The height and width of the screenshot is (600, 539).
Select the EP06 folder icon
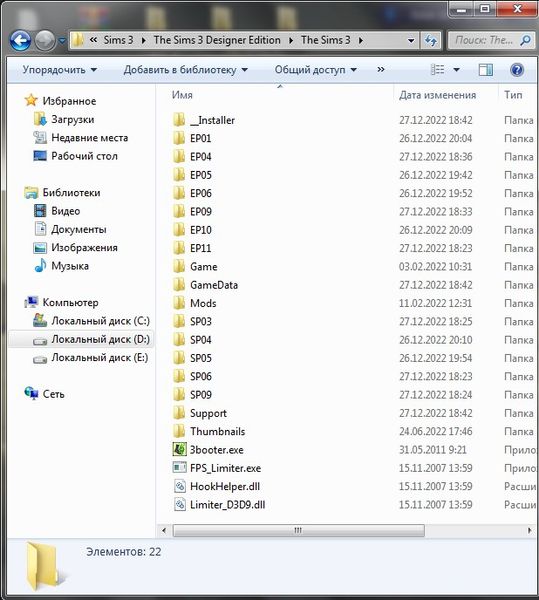(x=179, y=193)
